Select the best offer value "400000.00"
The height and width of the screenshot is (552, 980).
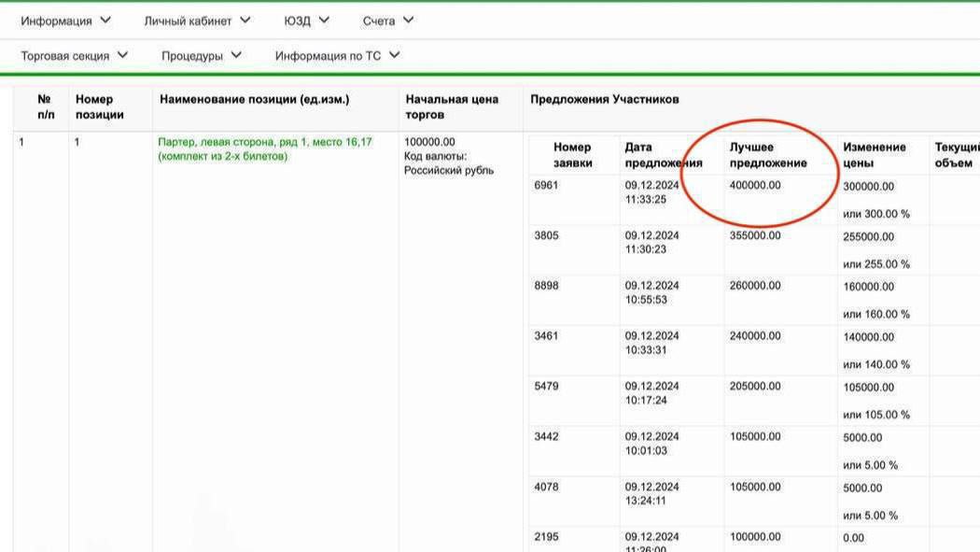pos(755,186)
